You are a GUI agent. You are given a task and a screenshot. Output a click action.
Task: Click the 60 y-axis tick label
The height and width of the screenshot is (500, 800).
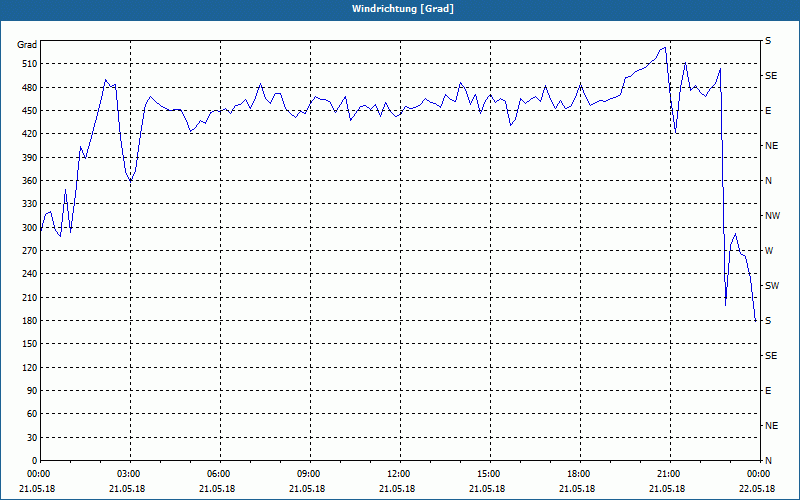[x=32, y=414]
